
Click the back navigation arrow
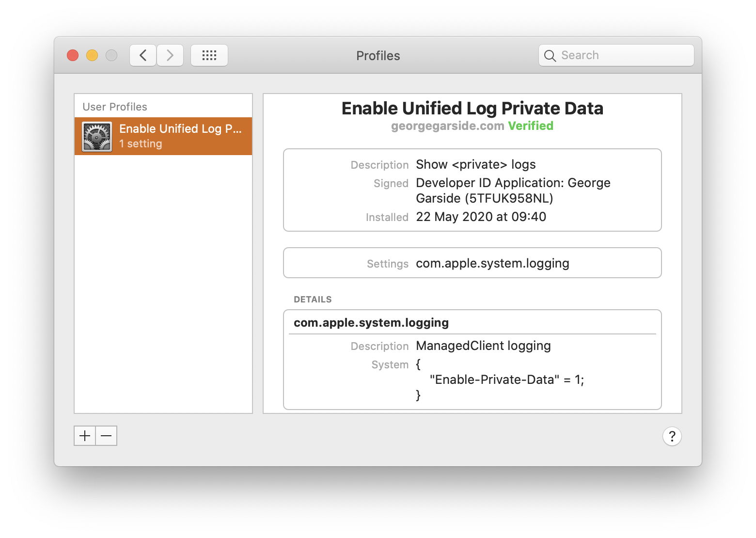tap(142, 55)
